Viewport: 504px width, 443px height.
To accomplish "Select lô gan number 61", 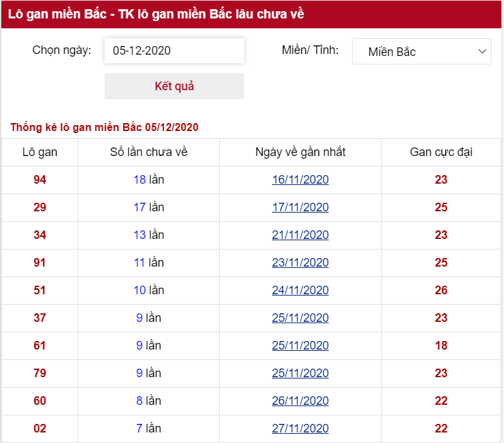I will point(40,346).
